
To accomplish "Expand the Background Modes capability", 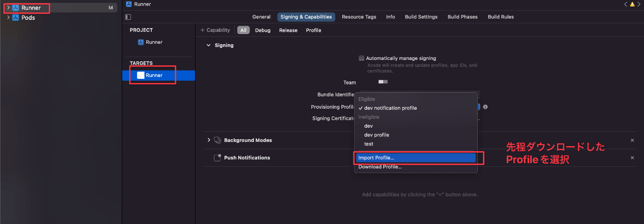I will (209, 140).
